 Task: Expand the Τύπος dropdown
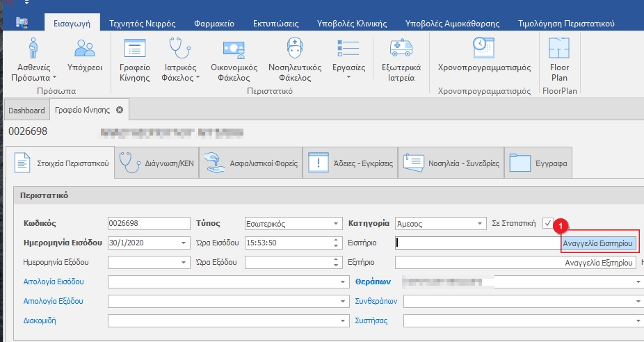(337, 224)
